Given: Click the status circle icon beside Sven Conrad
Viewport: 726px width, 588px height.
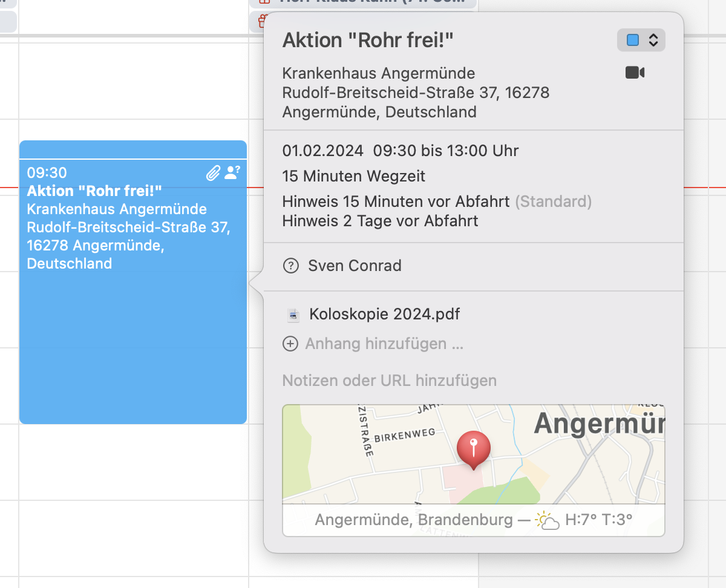Looking at the screenshot, I should pos(291,266).
